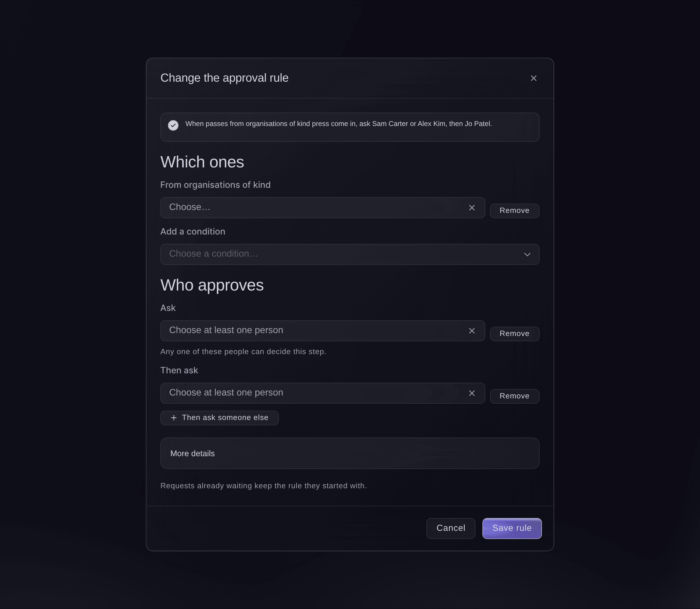Image resolution: width=700 pixels, height=609 pixels.
Task: Click the checkmark icon in rule summary
Action: point(173,125)
